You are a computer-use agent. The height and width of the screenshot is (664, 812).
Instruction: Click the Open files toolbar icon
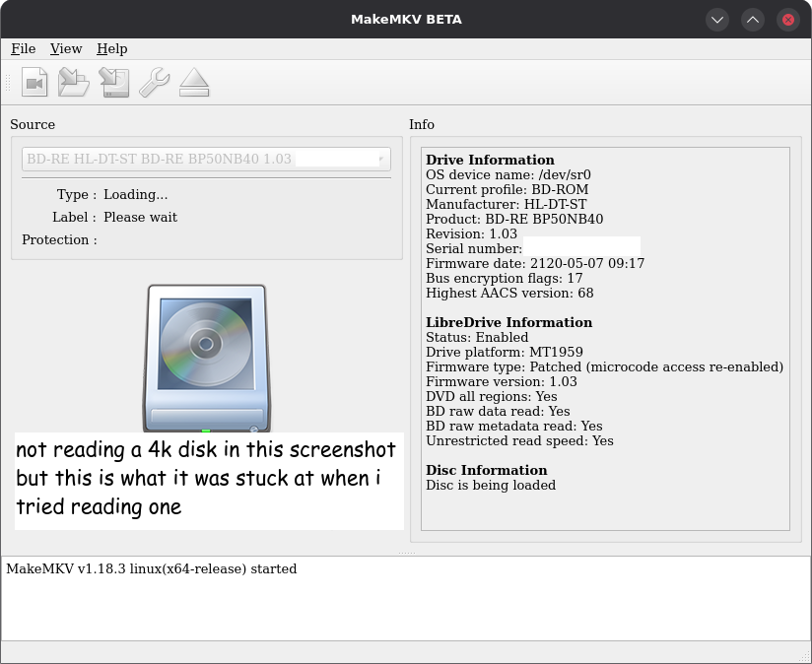35,83
